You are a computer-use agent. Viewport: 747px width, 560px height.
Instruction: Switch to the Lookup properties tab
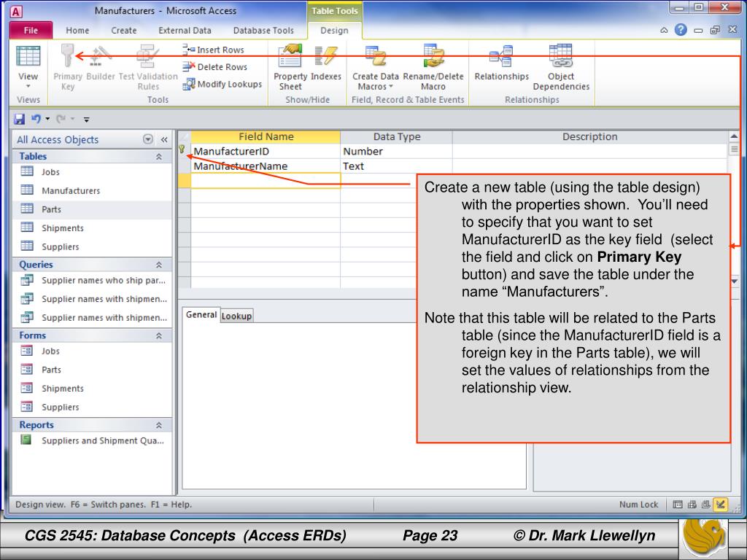(x=236, y=316)
